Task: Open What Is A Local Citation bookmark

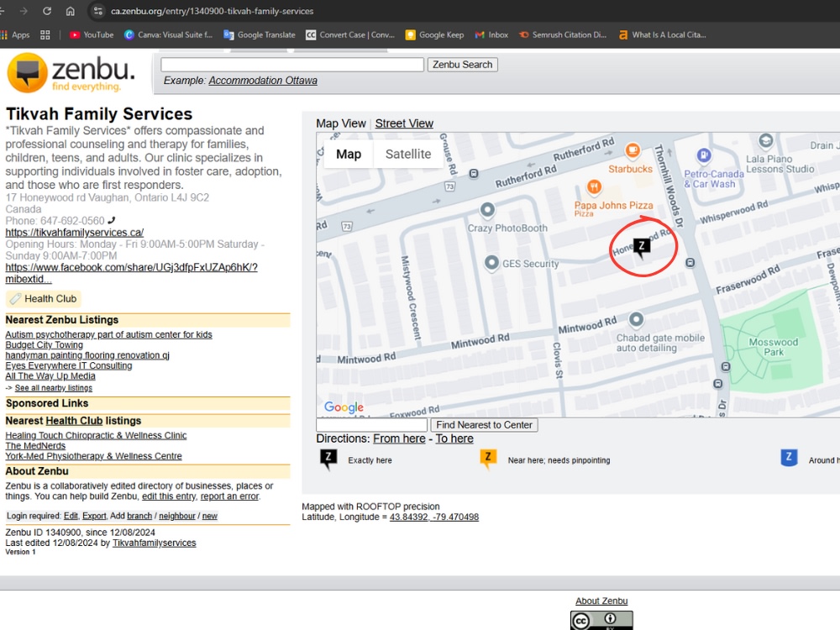Action: click(x=662, y=34)
